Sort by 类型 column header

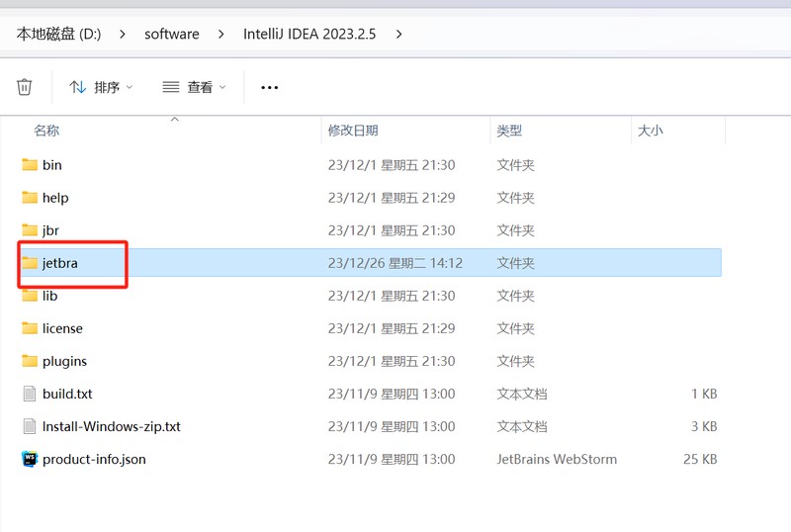pyautogui.click(x=509, y=131)
